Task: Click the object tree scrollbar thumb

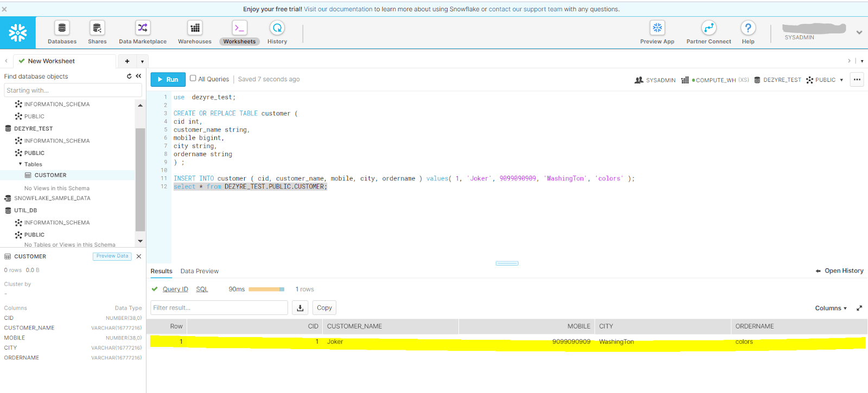Action: (x=140, y=180)
